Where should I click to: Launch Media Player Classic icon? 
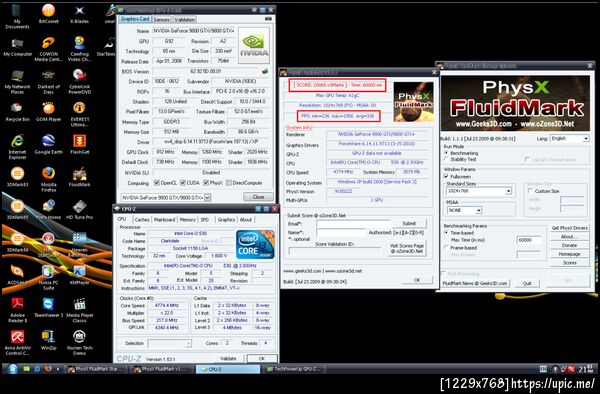[79, 311]
